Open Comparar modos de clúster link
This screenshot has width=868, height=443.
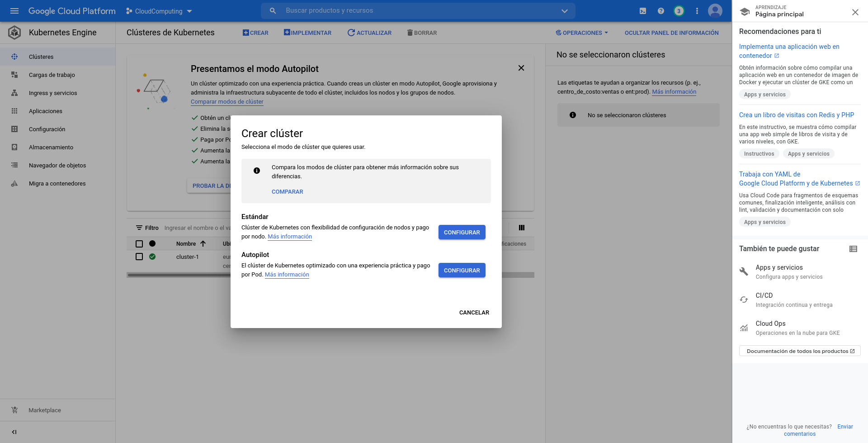[x=227, y=102]
